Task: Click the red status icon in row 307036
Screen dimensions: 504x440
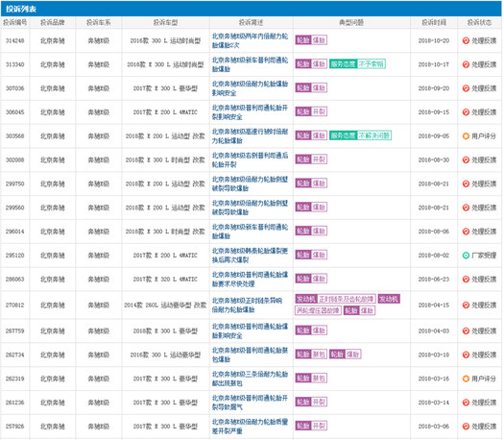Action: pos(466,88)
